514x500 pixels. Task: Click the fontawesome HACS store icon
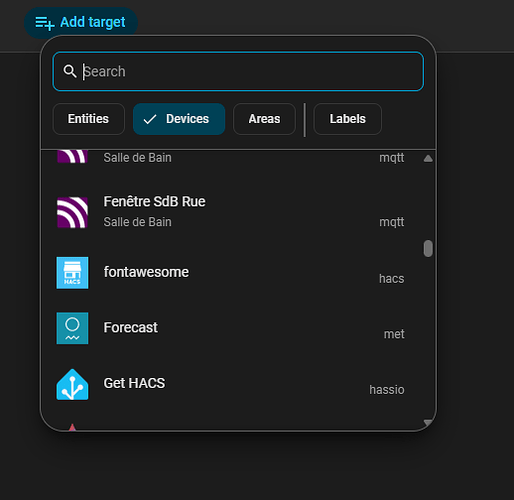[72, 273]
